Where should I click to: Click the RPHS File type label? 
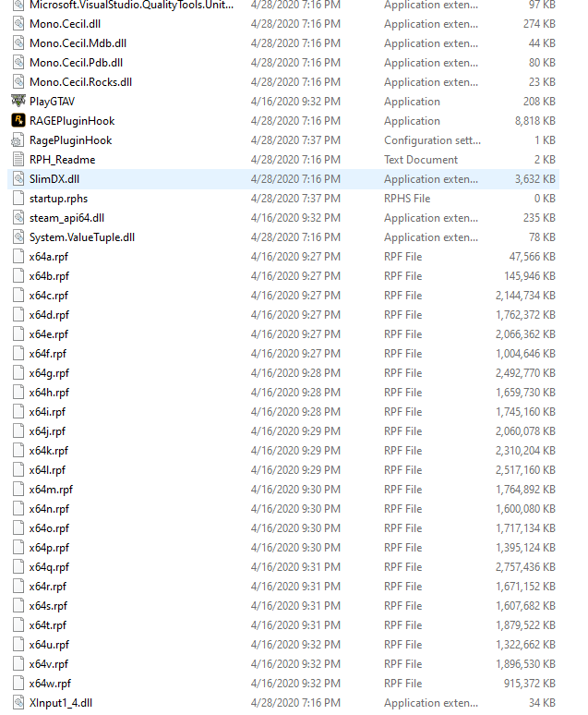point(407,199)
